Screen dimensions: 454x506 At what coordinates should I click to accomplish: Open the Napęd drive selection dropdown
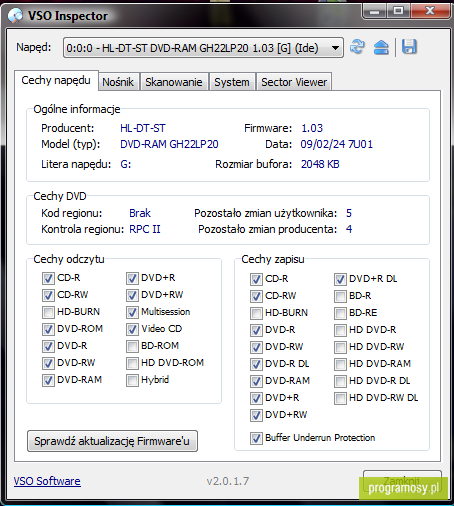(x=203, y=48)
